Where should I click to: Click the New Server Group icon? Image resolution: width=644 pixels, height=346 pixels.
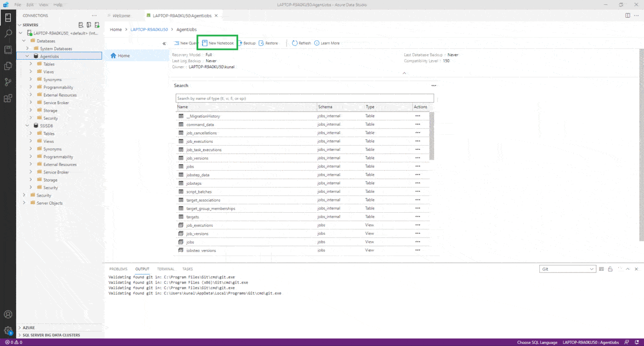(89, 25)
